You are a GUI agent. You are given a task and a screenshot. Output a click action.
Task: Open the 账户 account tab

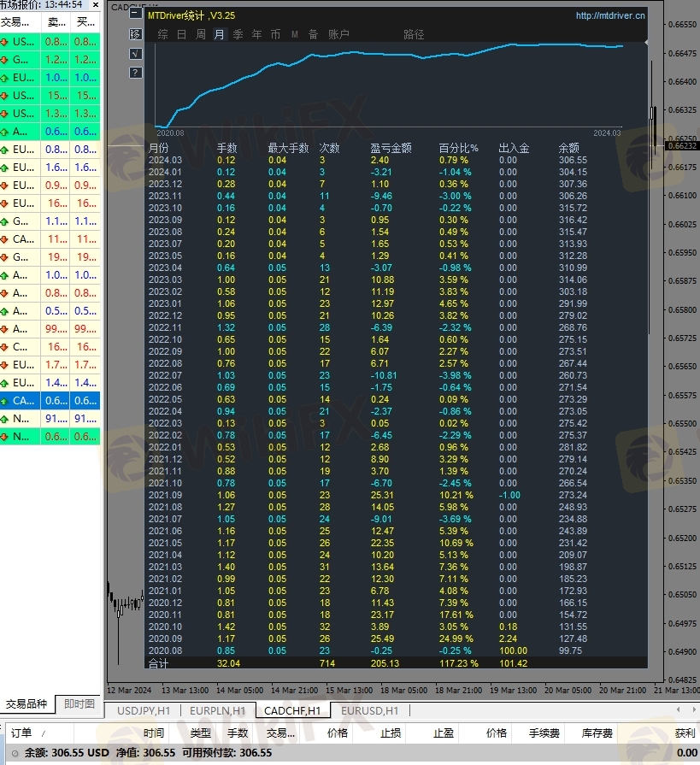tap(338, 34)
